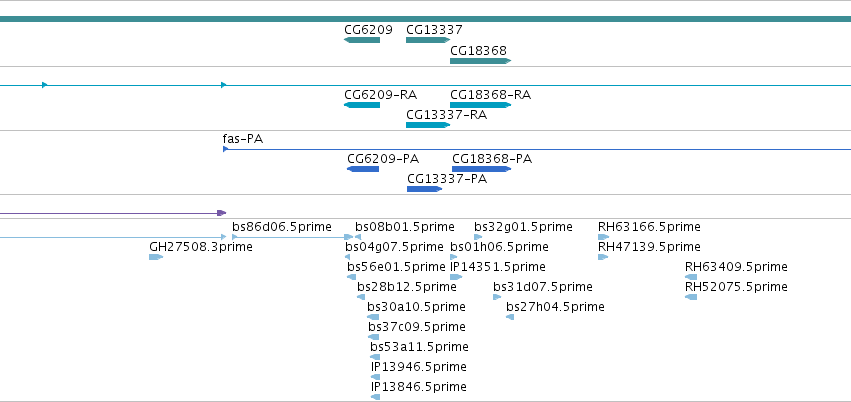Click the CG13337 gene feature bar
The width and height of the screenshot is (851, 402).
428,40
